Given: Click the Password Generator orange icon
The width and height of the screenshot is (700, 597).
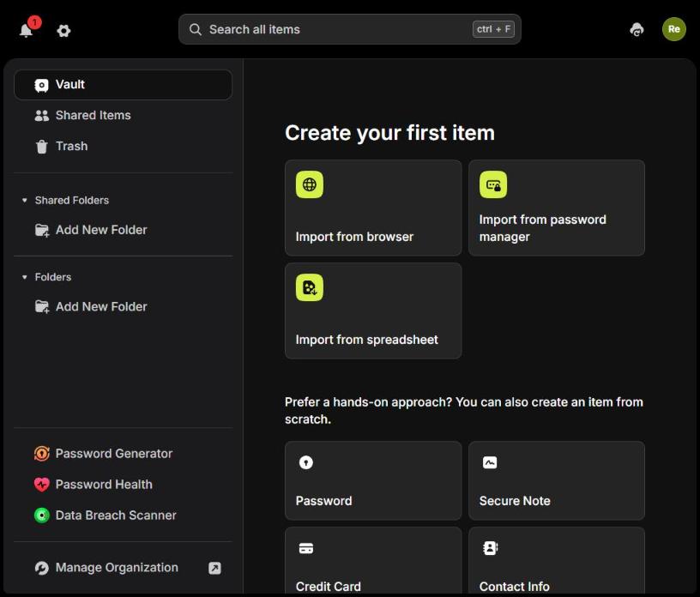Looking at the screenshot, I should [42, 454].
